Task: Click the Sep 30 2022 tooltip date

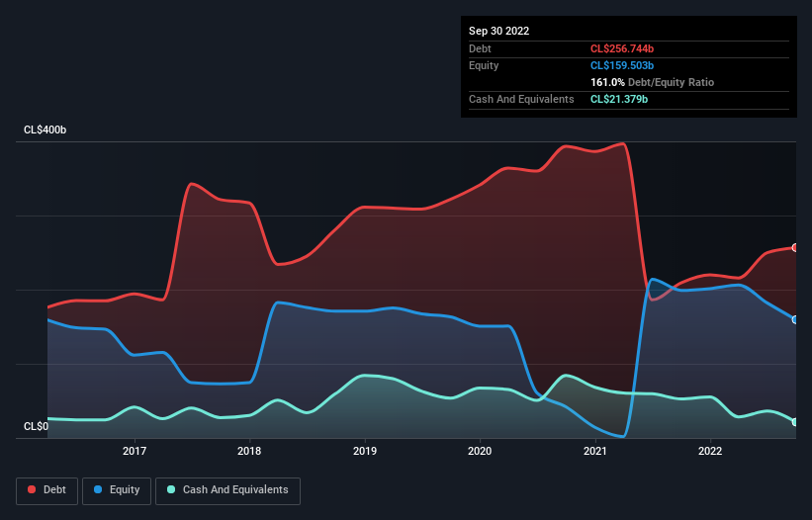Action: [498, 31]
